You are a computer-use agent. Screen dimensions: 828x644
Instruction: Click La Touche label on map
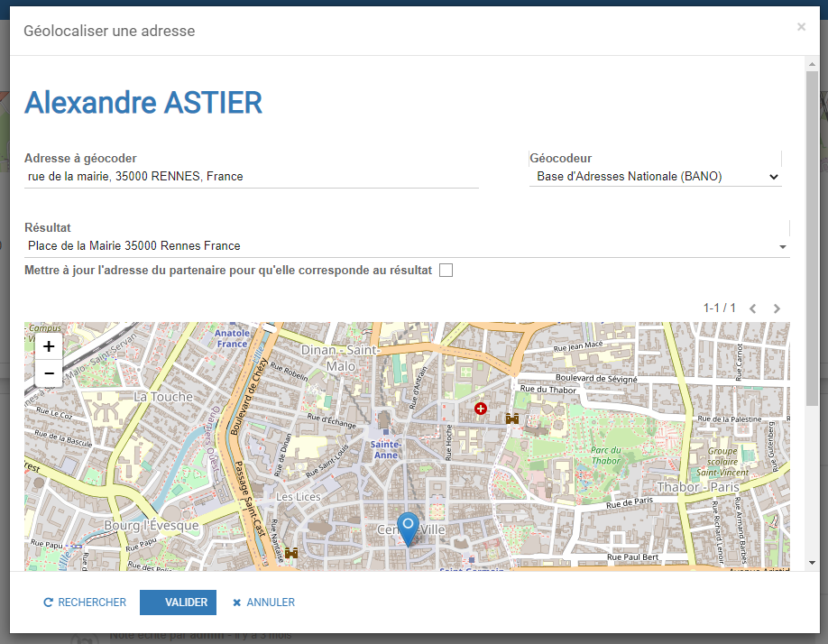click(x=163, y=397)
